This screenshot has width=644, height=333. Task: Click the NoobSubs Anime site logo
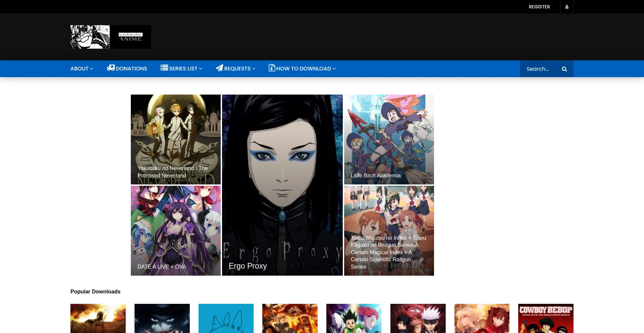[111, 37]
